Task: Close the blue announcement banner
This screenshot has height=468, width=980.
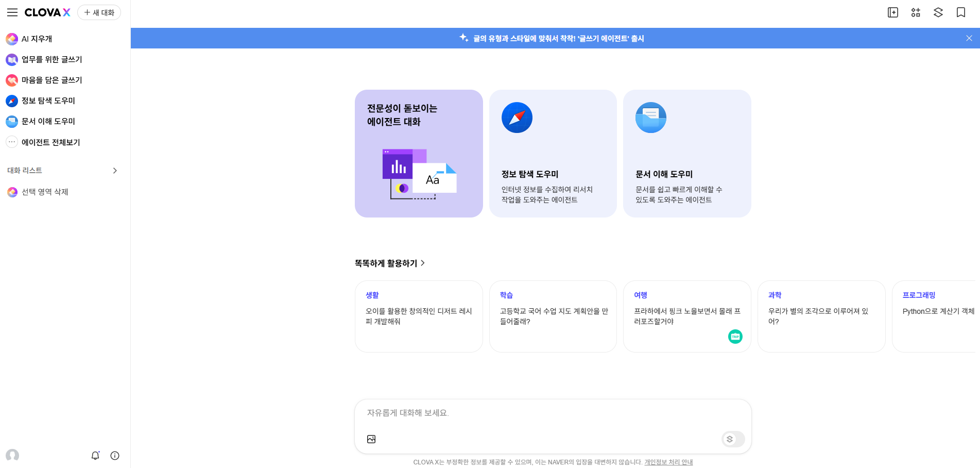Action: click(969, 38)
